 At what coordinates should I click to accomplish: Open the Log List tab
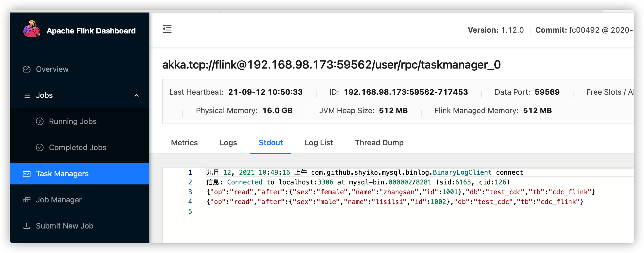(319, 143)
